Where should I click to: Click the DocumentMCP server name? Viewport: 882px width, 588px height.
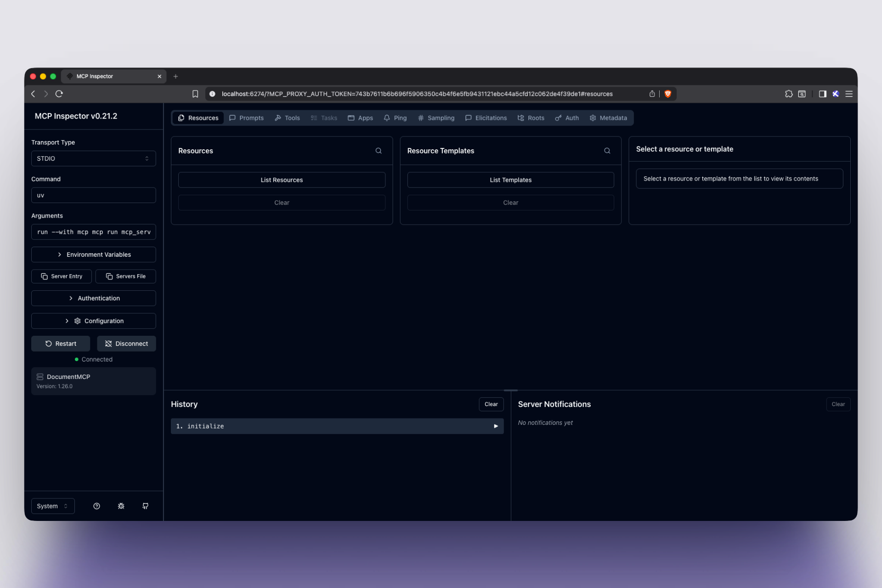[68, 377]
